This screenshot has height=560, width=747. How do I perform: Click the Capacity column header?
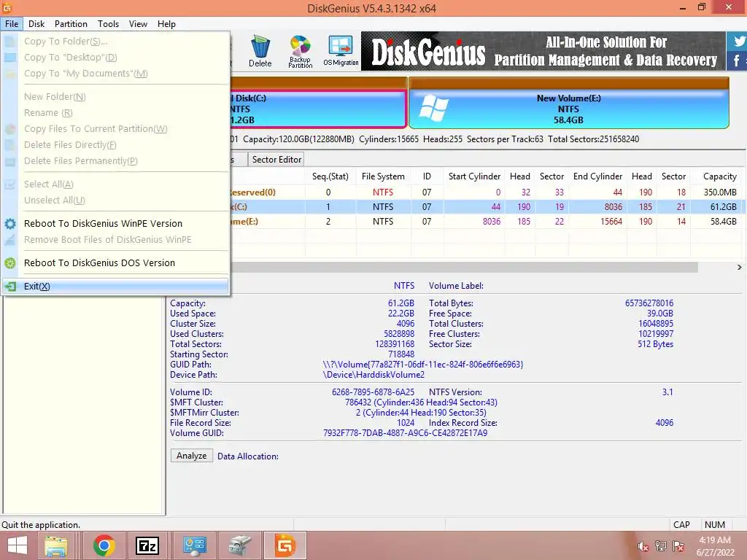click(719, 176)
